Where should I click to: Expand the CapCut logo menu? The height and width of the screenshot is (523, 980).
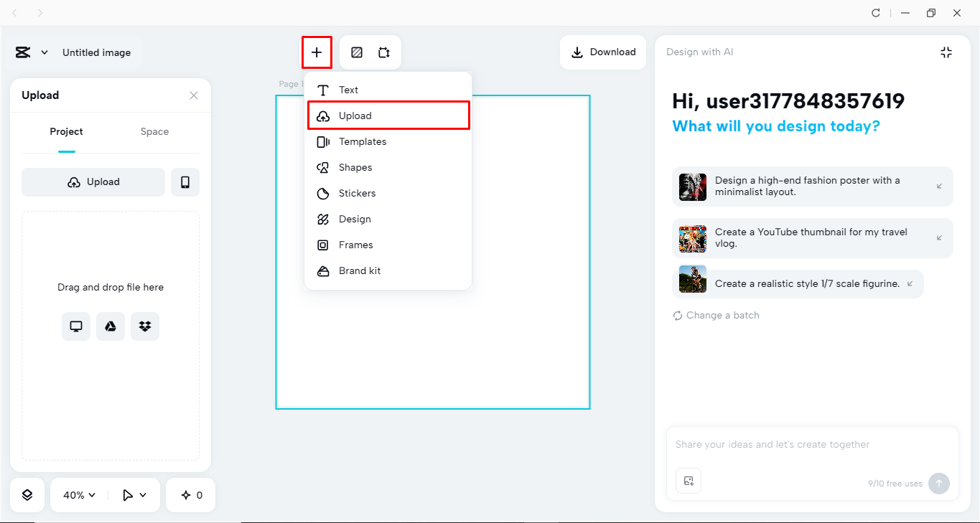(x=31, y=52)
